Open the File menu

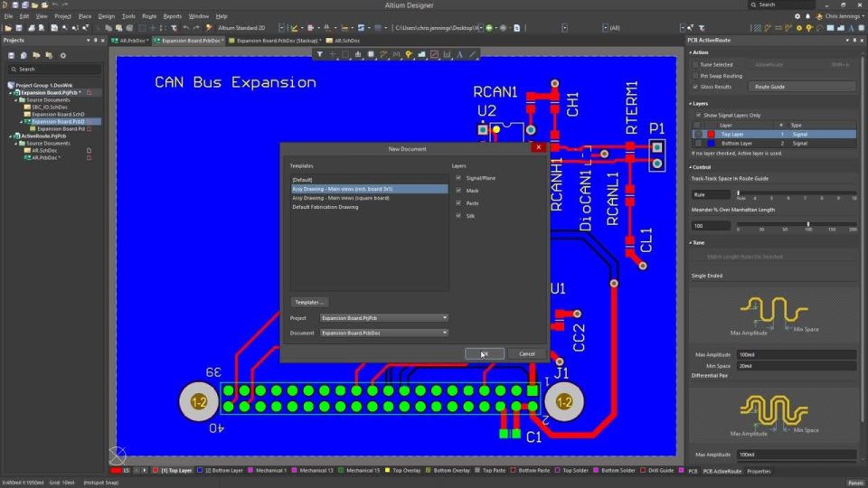pyautogui.click(x=8, y=16)
